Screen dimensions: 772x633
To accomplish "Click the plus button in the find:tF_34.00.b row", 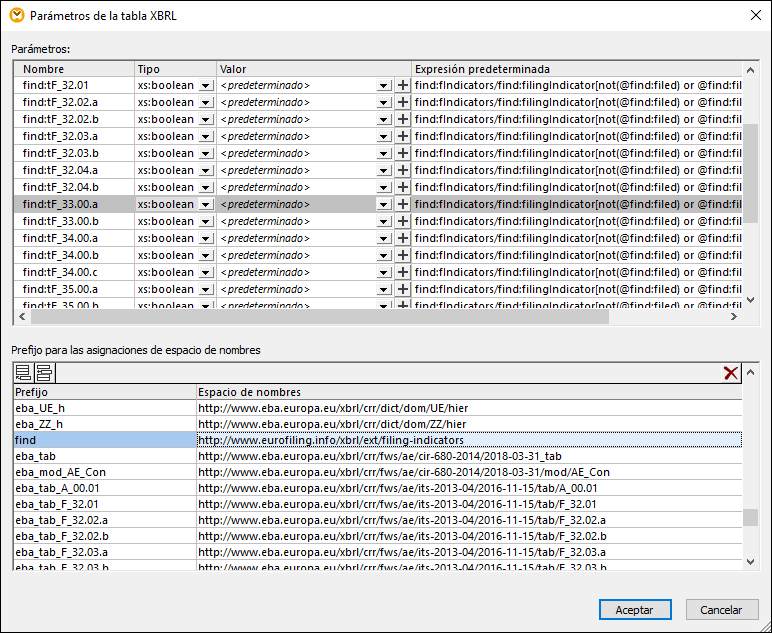I will 403,255.
